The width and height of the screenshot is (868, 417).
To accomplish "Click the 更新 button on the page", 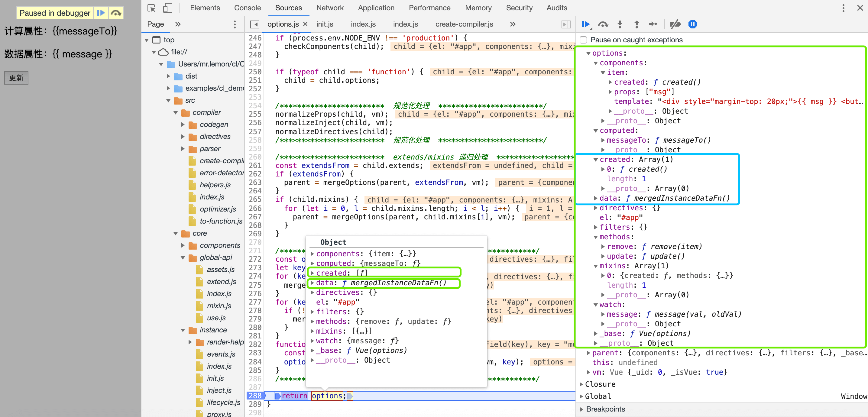I will click(16, 78).
